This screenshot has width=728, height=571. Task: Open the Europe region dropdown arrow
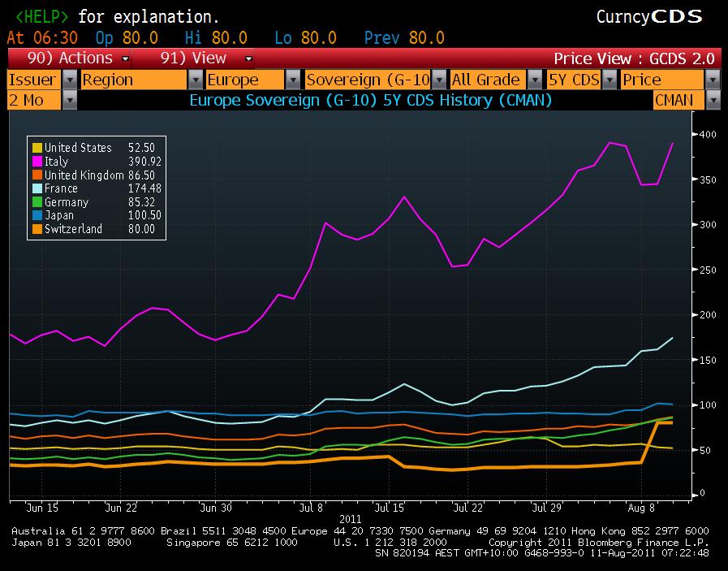pos(294,80)
